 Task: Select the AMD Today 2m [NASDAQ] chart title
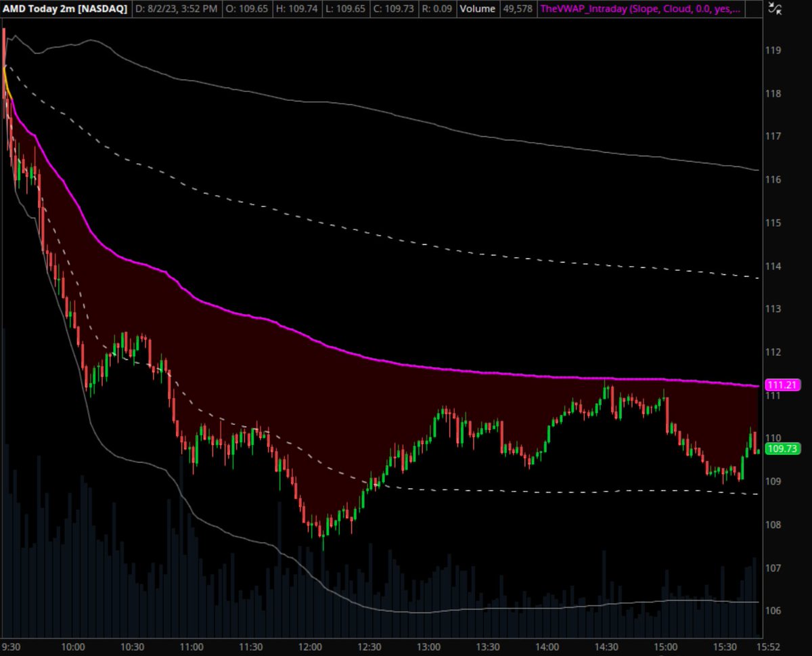tap(64, 9)
